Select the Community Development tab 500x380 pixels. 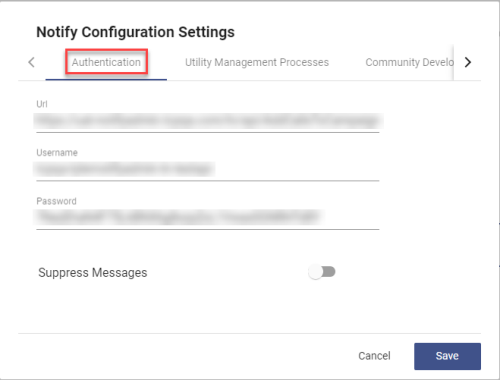click(409, 62)
